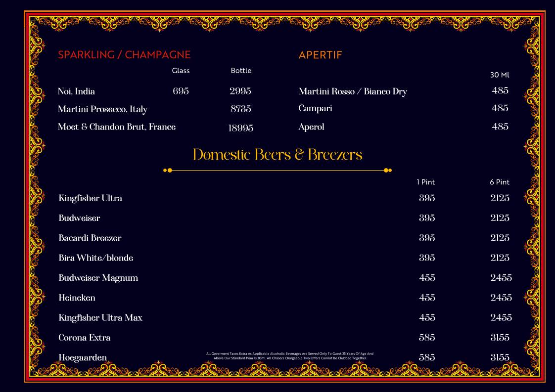Screen dimensions: 555x392
Task: Click the Martini Prosecco, Italy name
Action: (x=103, y=109)
